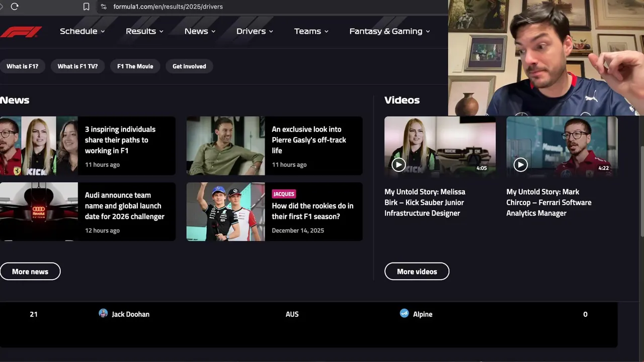The height and width of the screenshot is (362, 644).
Task: Open the Fantasy & Gaming menu
Action: coord(390,31)
